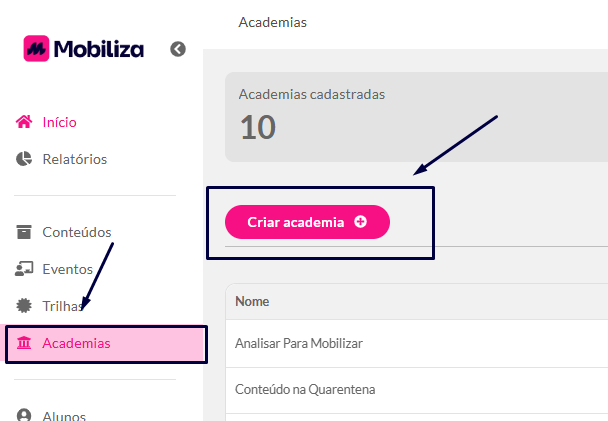
Task: Open the Eventos section
Action: click(x=67, y=269)
